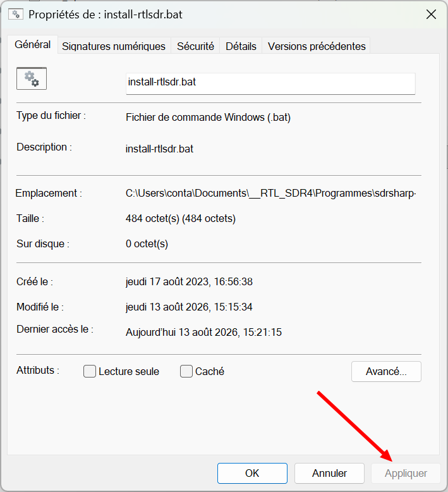Switch to the Signatures numériques tab
Image resolution: width=448 pixels, height=492 pixels.
[114, 46]
